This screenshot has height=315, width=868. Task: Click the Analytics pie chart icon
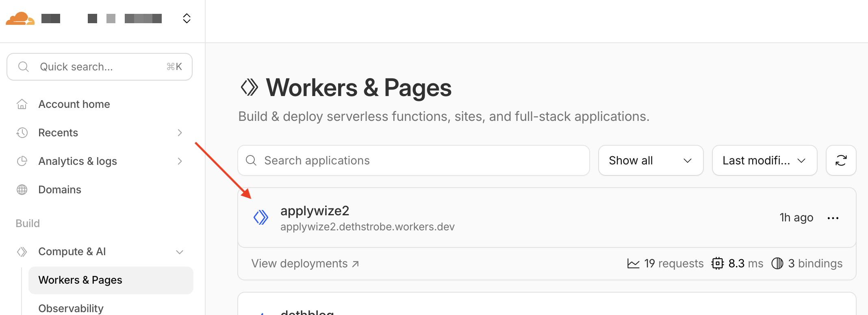(x=22, y=161)
